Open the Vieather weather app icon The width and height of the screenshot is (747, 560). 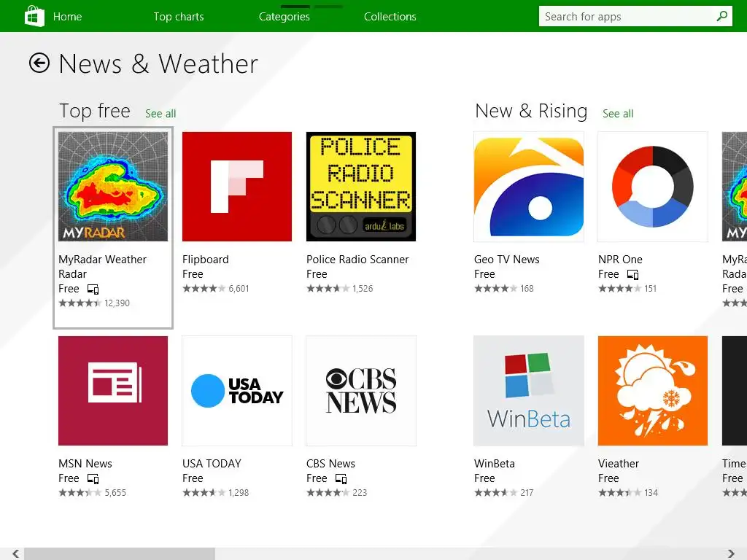[x=653, y=391]
